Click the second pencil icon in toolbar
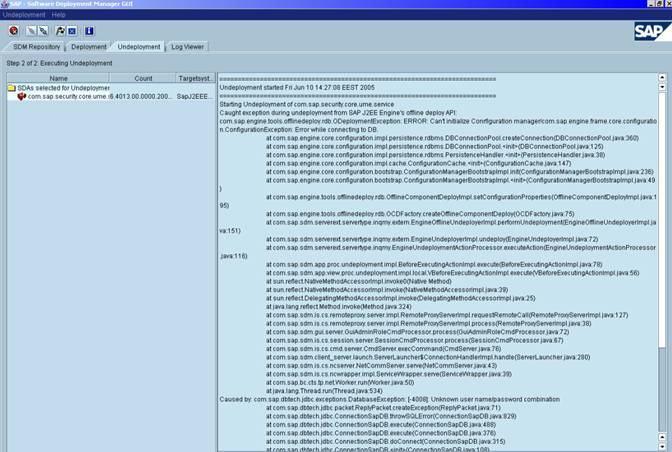Screen dimensions: 672x452 [x=42, y=30]
